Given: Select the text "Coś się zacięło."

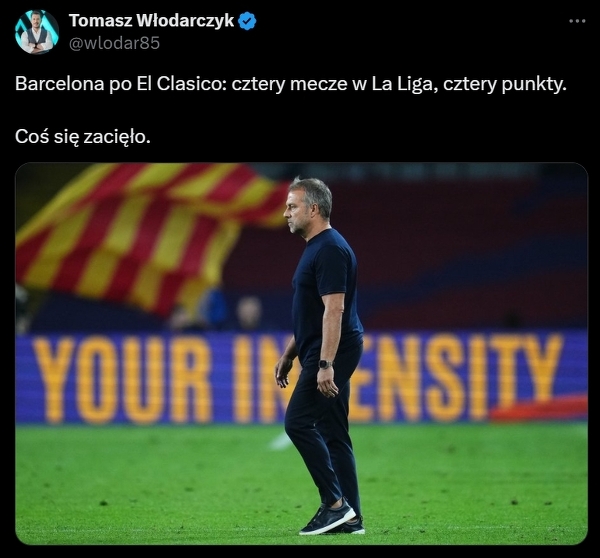Looking at the screenshot, I should coord(83,137).
